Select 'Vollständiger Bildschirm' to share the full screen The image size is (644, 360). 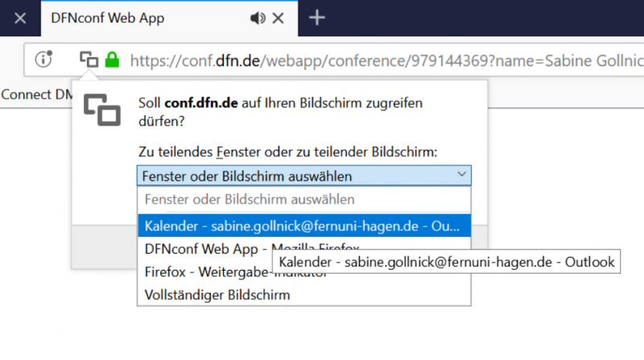point(304,295)
